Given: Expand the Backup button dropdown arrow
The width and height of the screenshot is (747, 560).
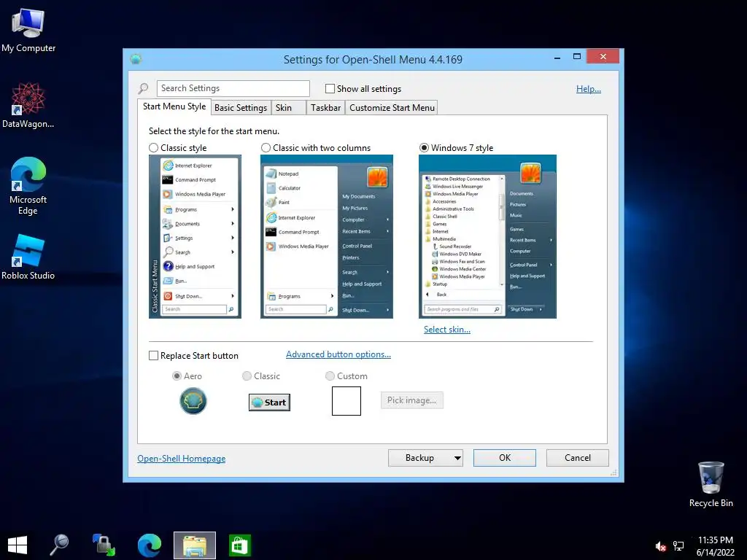Looking at the screenshot, I should [x=457, y=458].
